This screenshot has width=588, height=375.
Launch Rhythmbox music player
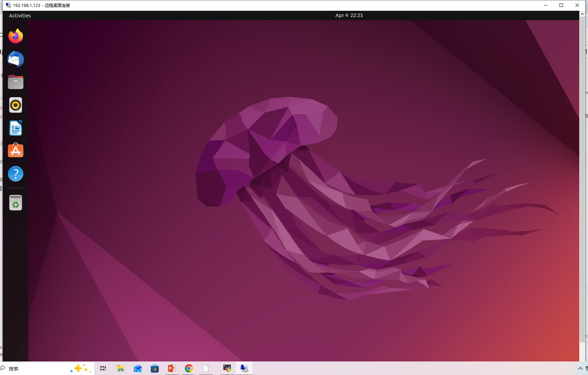(16, 105)
